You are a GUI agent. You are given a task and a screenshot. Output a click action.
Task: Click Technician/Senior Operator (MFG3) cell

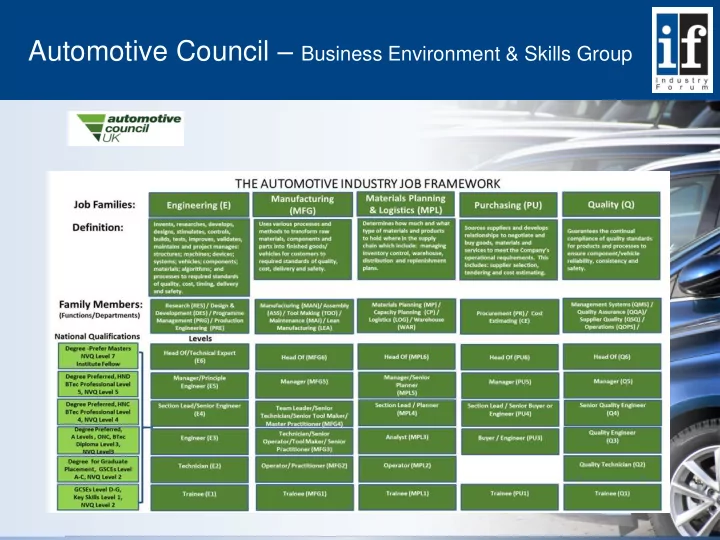click(x=304, y=441)
